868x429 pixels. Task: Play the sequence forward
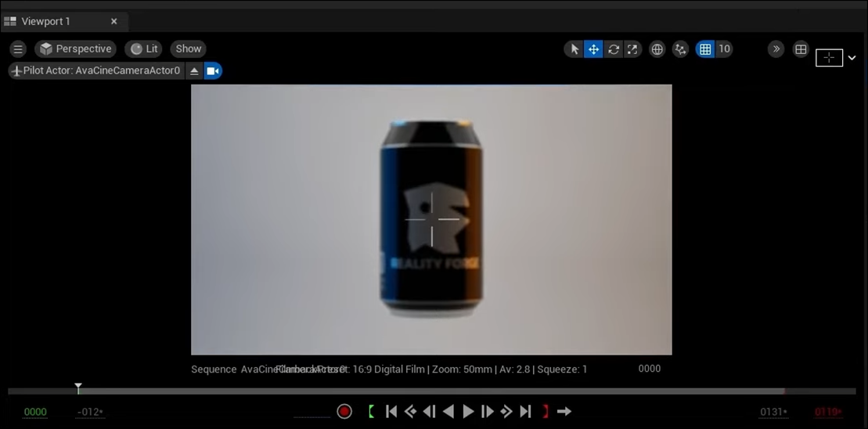pyautogui.click(x=468, y=411)
